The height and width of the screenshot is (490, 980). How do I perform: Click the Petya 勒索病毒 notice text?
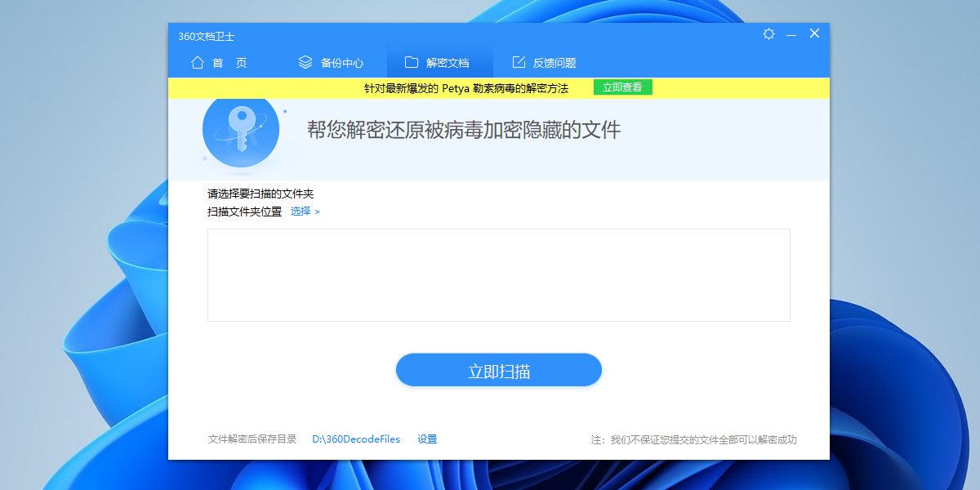466,87
